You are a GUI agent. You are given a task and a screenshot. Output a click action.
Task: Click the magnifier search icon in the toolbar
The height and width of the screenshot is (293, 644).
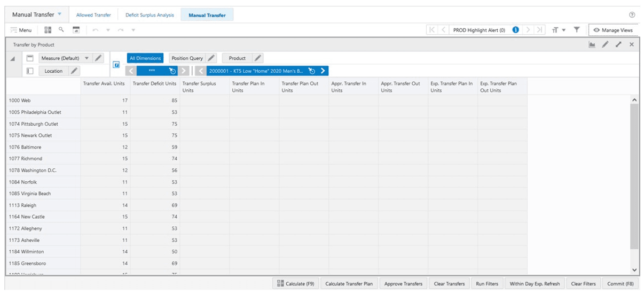(x=61, y=30)
